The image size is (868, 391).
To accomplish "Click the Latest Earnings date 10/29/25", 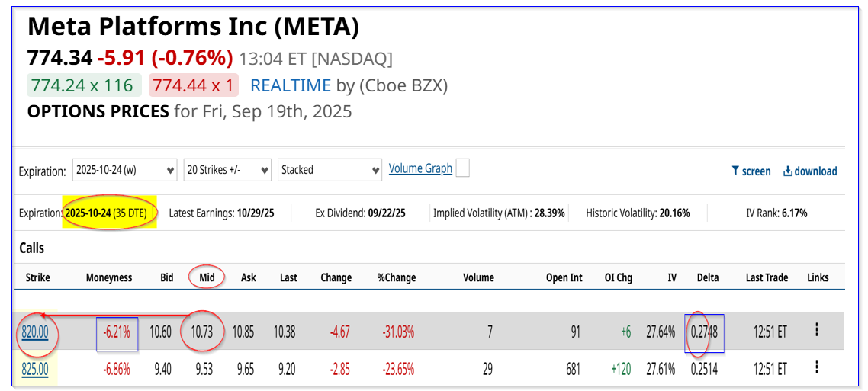I will 256,213.
